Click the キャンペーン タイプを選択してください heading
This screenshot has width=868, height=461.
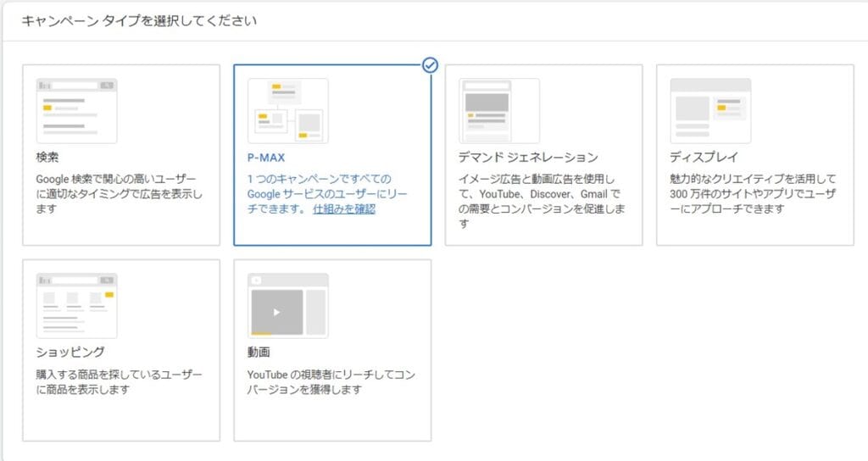pyautogui.click(x=139, y=21)
